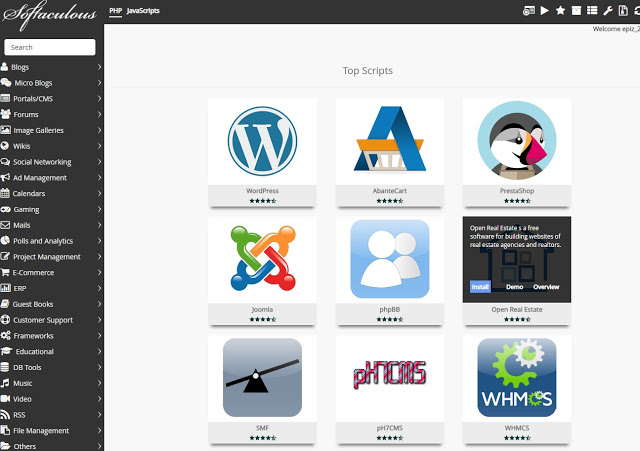
Task: Click the DB Tools database icon
Action: pos(5,367)
